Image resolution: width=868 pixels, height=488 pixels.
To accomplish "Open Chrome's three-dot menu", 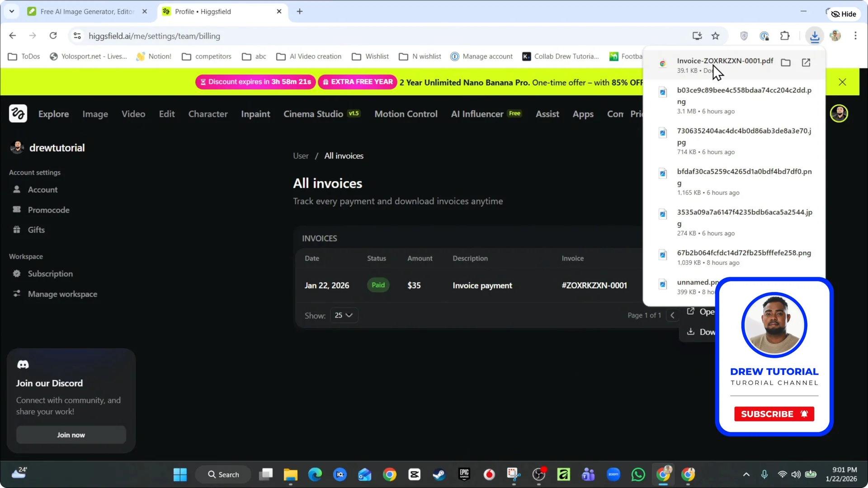I will (x=856, y=36).
